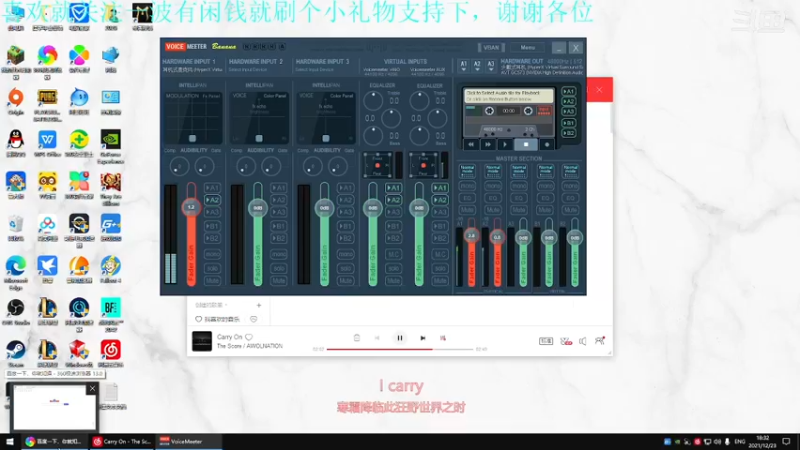Route cassette playback to A1
Viewport: 800px width, 450px height.
pos(568,92)
